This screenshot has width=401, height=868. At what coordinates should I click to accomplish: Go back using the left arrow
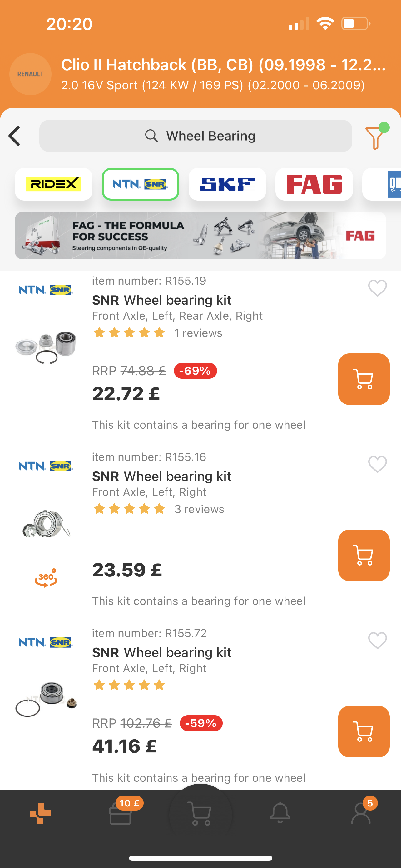(15, 136)
